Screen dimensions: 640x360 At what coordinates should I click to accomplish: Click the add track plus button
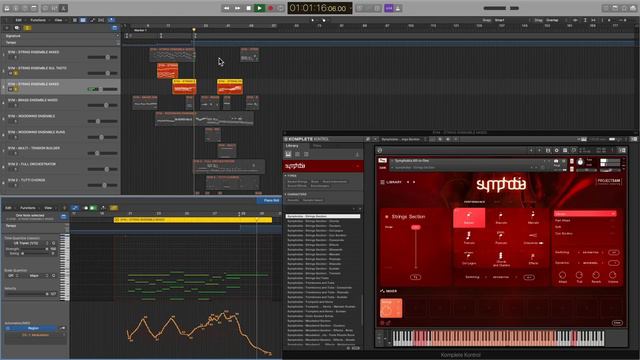[x=7, y=28]
